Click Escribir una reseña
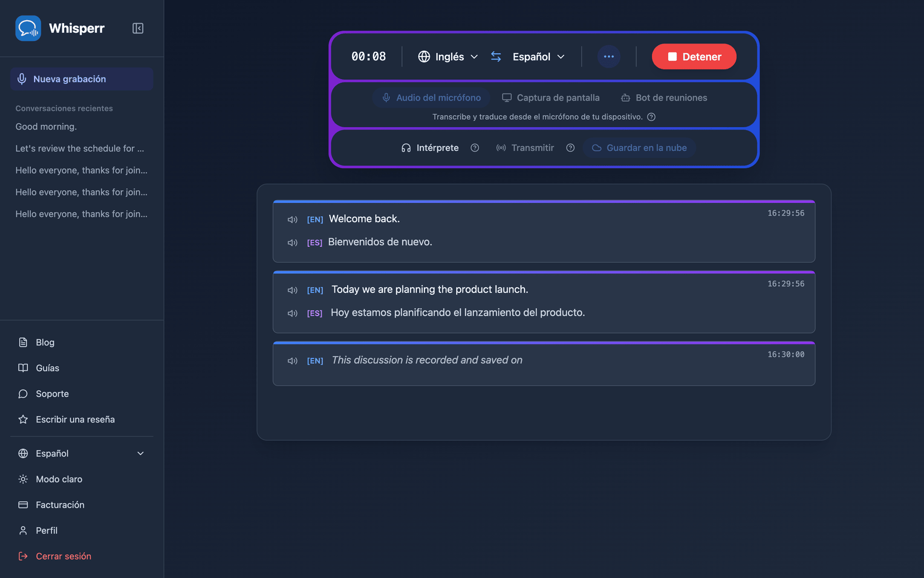 [75, 420]
